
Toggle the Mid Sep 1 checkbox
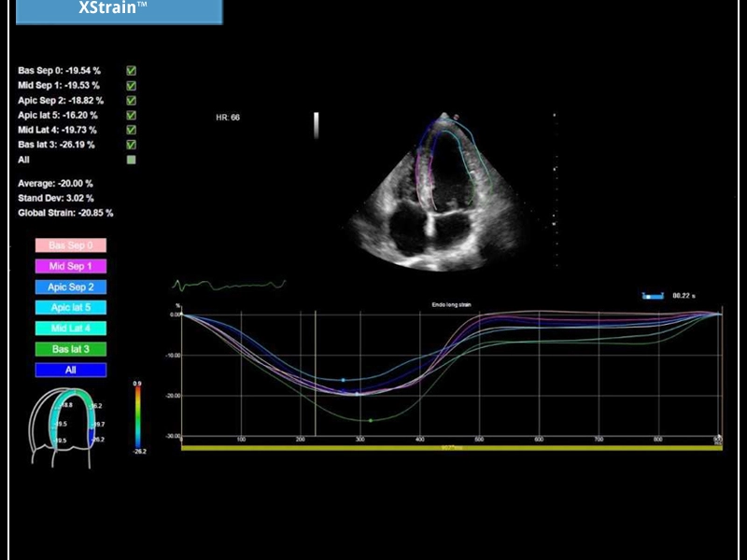[132, 86]
